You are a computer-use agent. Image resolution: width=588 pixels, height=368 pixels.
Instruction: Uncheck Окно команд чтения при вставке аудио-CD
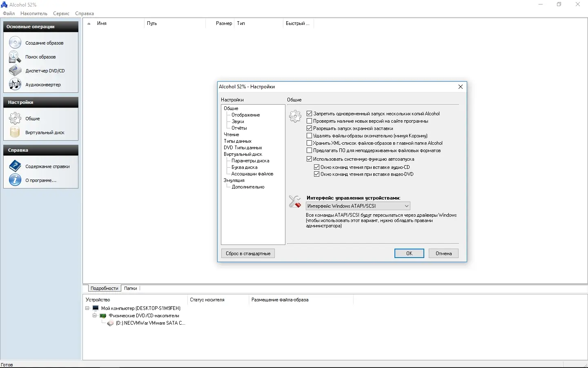[x=316, y=167]
